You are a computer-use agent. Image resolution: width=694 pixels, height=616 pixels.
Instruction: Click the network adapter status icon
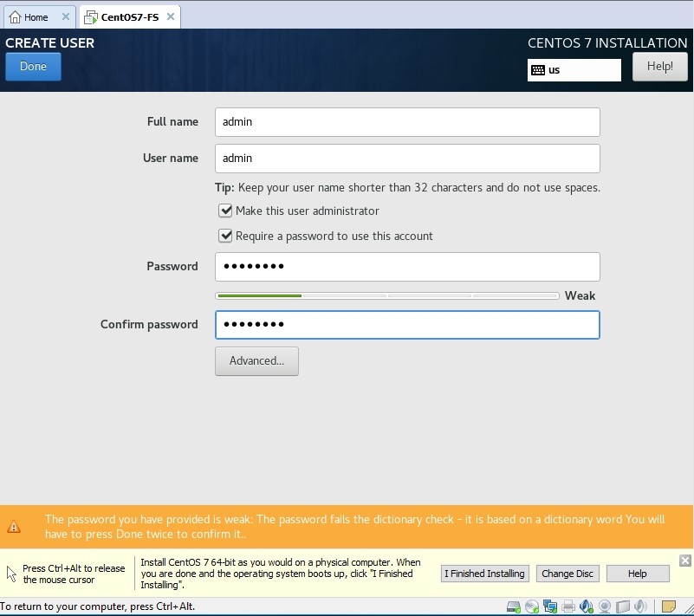click(549, 606)
